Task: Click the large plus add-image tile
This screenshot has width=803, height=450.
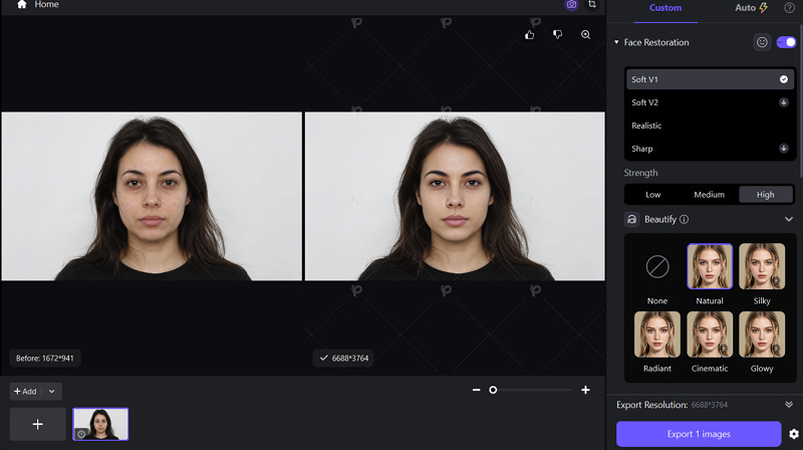Action: tap(38, 424)
